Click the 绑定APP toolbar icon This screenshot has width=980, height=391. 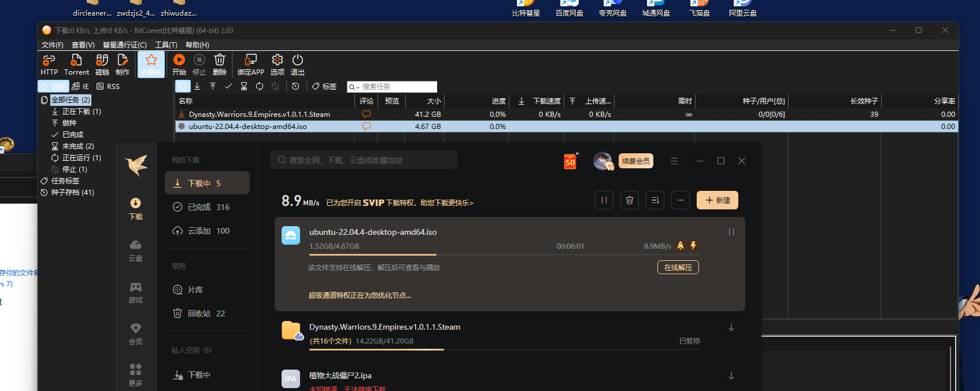pos(250,64)
